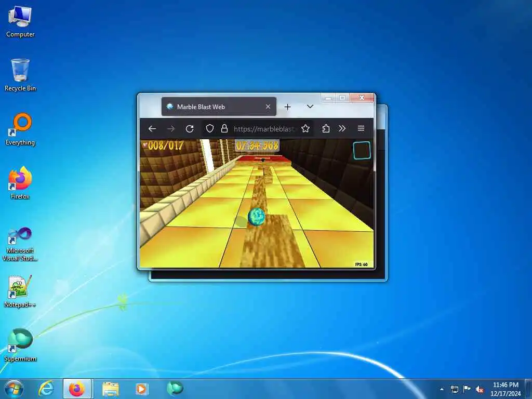
Task: Launch Internet Explorer from the taskbar
Action: tap(46, 389)
